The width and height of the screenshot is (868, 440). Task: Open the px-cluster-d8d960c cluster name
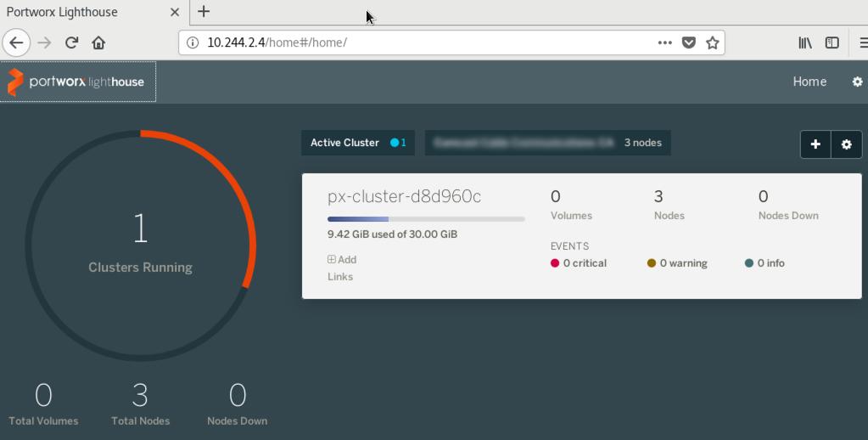404,197
